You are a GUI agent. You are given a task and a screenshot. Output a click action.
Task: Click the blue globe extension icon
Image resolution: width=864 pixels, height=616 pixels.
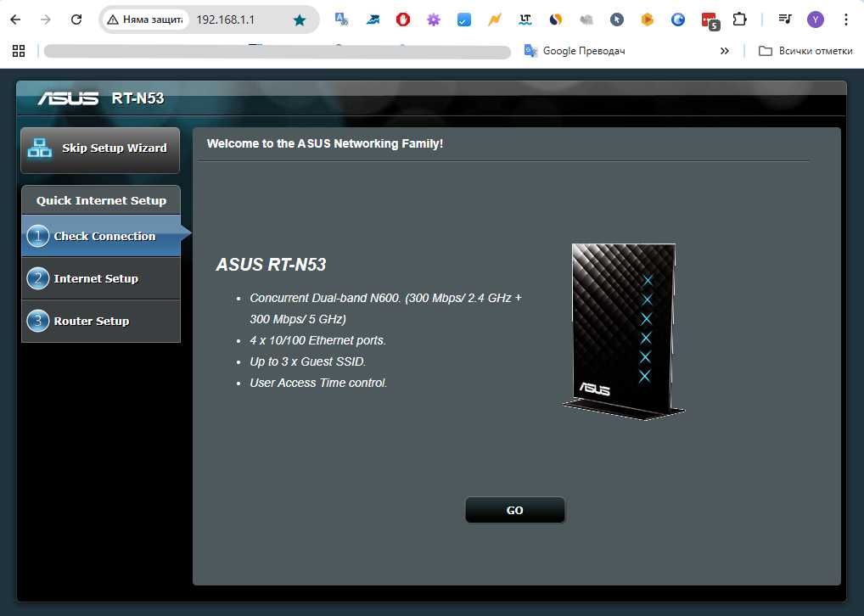point(678,20)
